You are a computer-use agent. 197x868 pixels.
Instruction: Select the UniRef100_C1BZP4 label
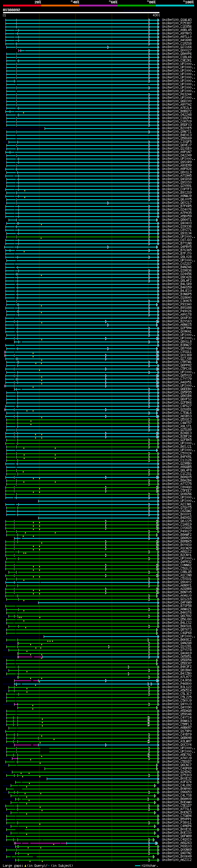(176, 118)
